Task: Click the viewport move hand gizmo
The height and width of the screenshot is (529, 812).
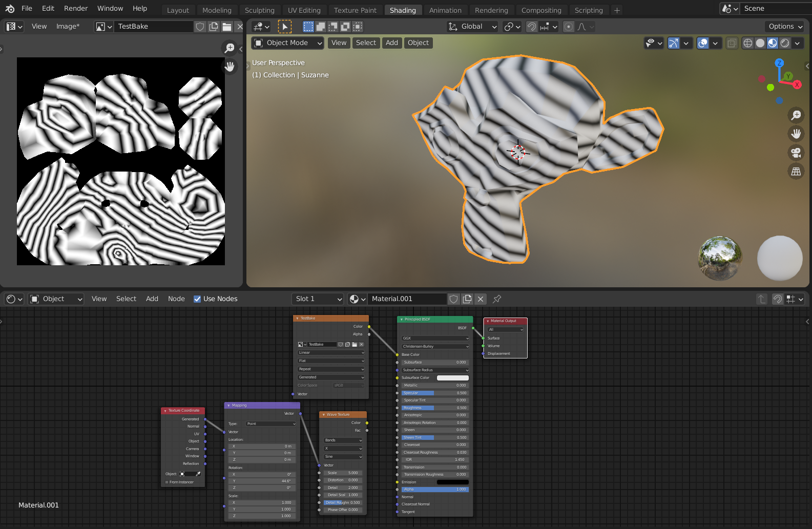Action: pos(796,134)
